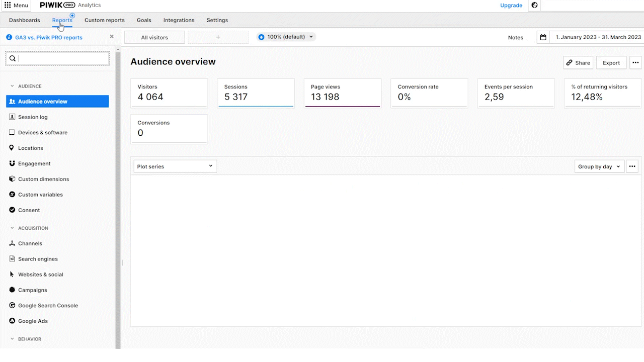Screen dimensions: 644x362
Task: Click the Upgrade link
Action: 511,6
